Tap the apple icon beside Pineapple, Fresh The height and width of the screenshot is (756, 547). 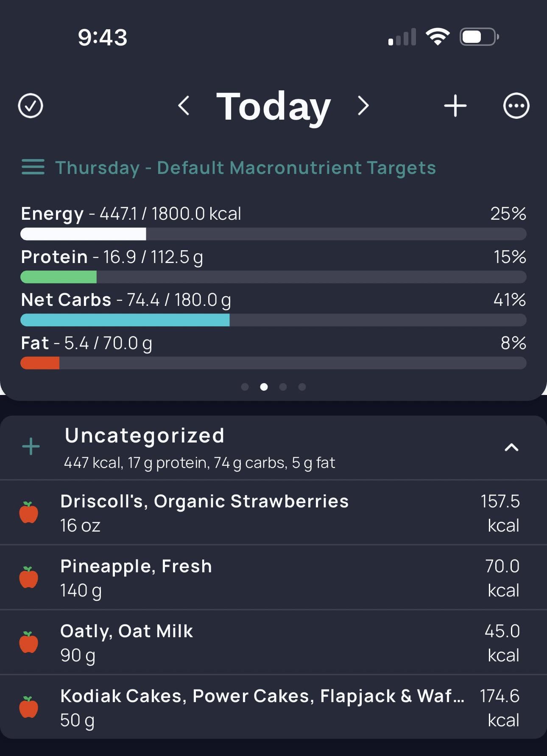coord(29,577)
